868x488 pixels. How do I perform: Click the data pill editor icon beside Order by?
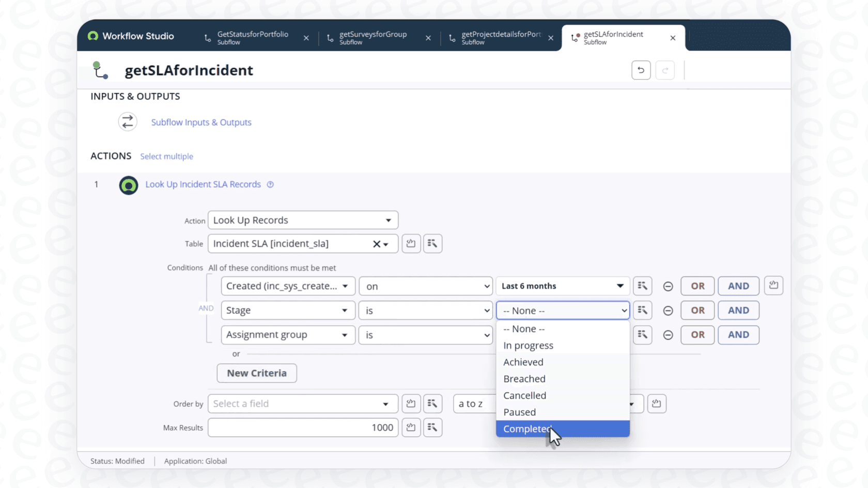coord(433,403)
